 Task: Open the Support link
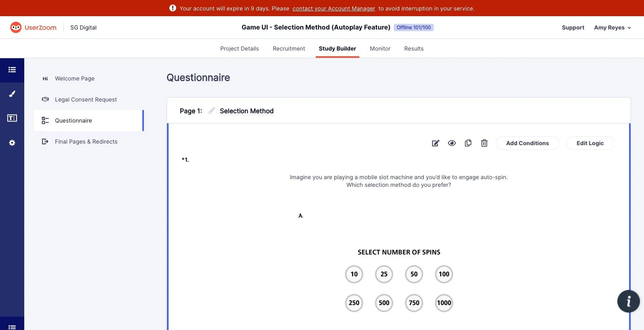coord(573,27)
